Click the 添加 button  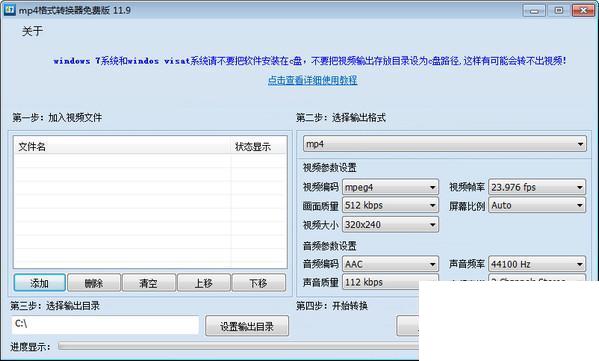pos(39,283)
